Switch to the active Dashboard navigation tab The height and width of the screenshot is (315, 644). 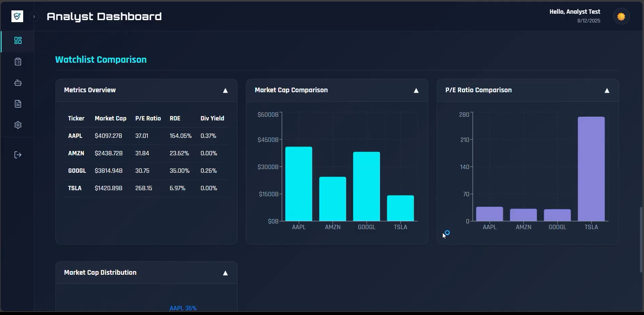[x=17, y=41]
